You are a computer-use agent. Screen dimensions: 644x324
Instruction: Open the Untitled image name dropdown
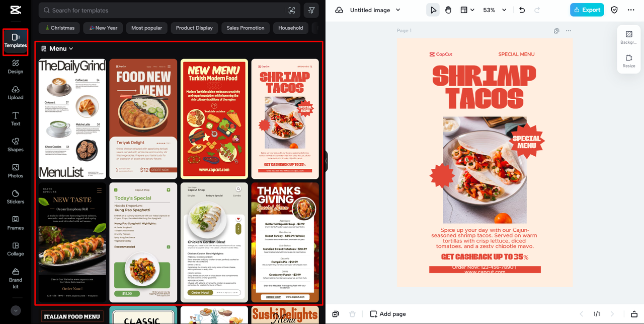(375, 10)
